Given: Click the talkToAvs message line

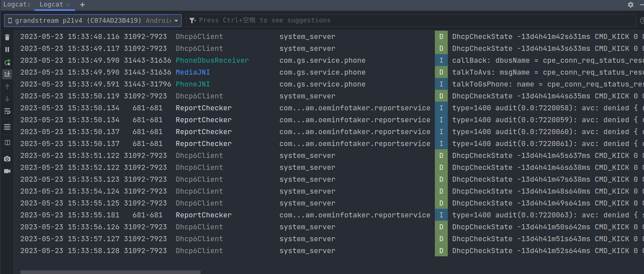Looking at the screenshot, I should point(548,72).
